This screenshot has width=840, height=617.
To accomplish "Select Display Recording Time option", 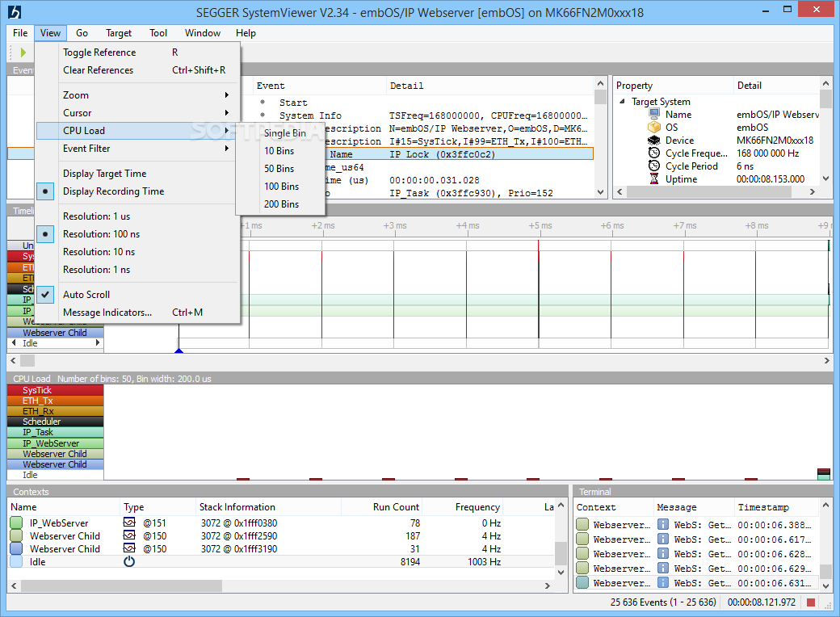I will [x=136, y=191].
